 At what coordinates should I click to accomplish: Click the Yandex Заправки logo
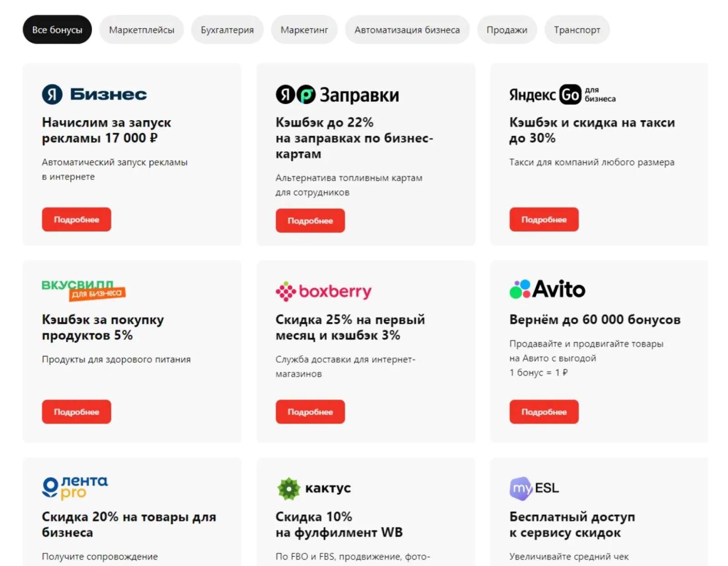pyautogui.click(x=337, y=95)
